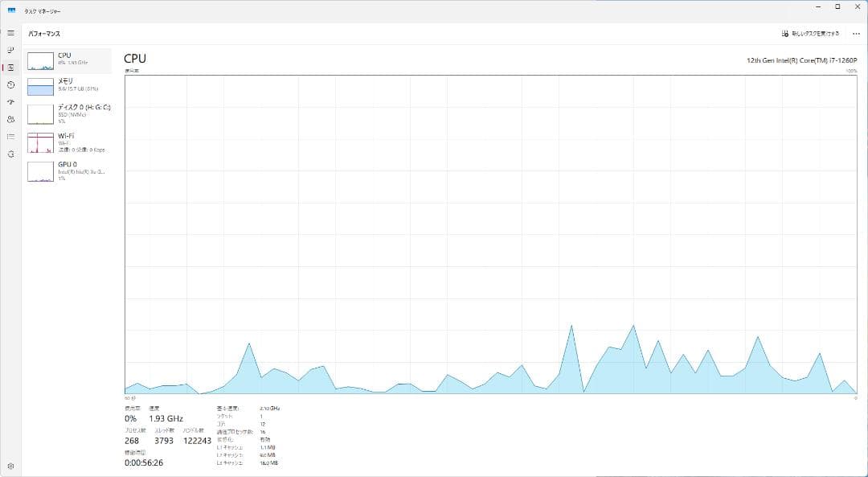
Task: Go to the Startup apps page icon
Action: (x=10, y=102)
